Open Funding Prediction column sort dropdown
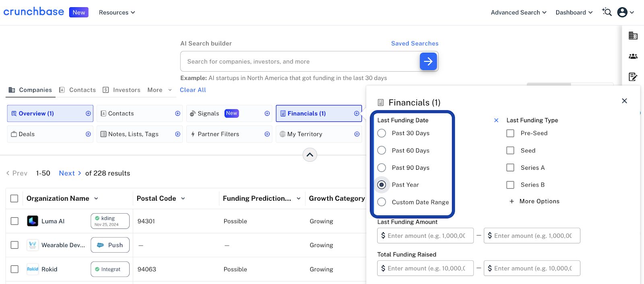Image resolution: width=644 pixels, height=284 pixels. pos(299,198)
